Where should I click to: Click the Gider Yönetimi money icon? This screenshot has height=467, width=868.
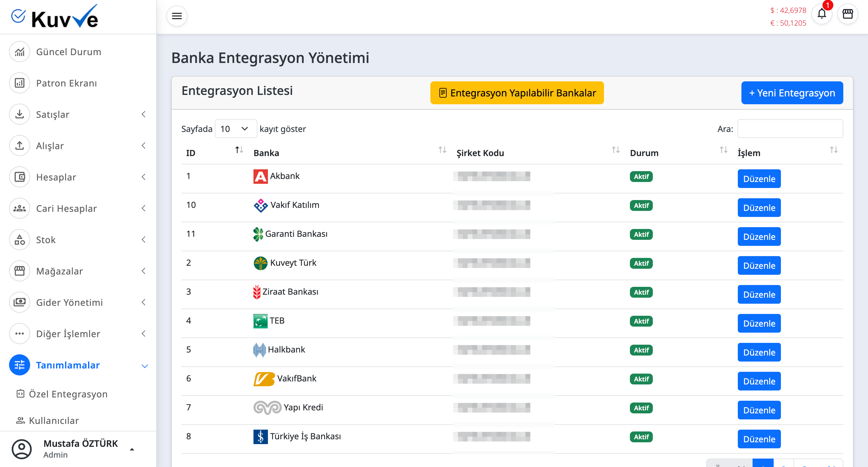[20, 302]
